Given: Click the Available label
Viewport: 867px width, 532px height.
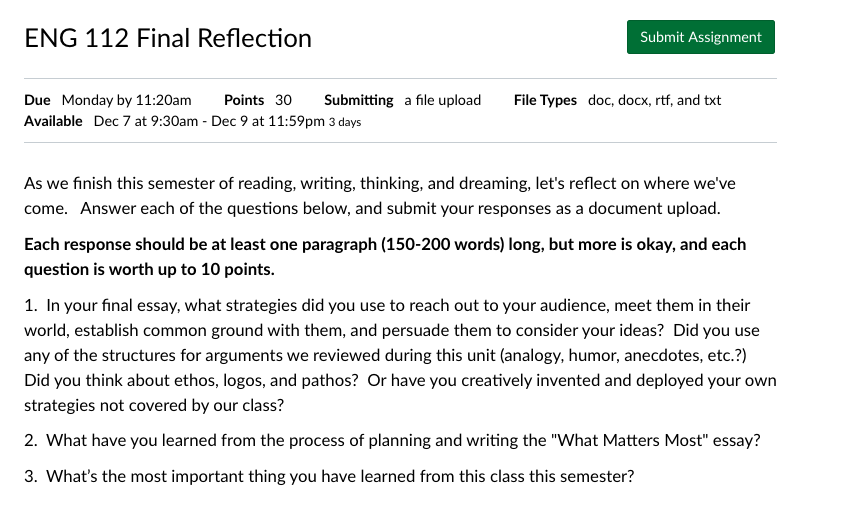Looking at the screenshot, I should pyautogui.click(x=53, y=121).
